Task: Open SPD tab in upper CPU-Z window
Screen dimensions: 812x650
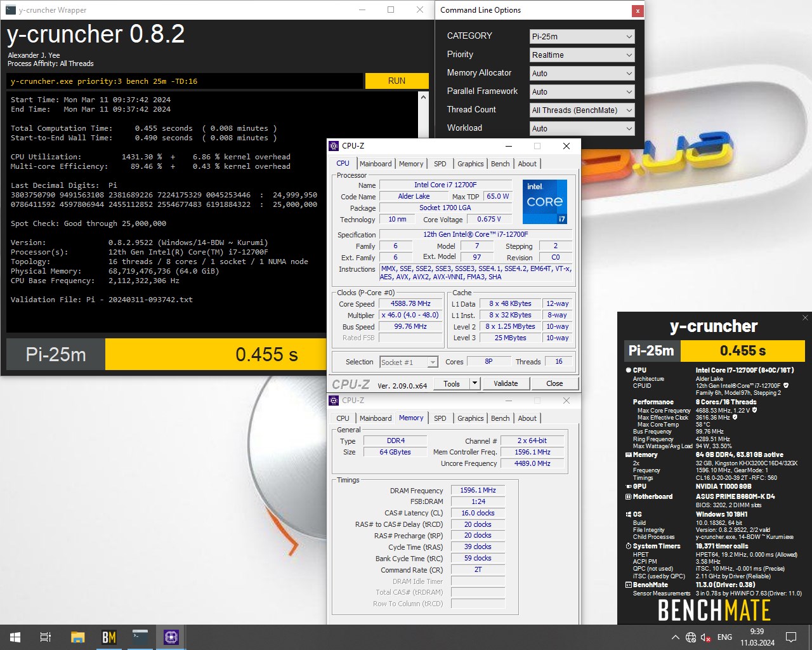Action: pos(440,164)
